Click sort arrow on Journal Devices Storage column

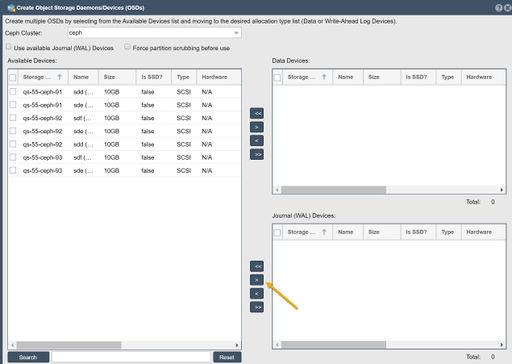tap(324, 232)
